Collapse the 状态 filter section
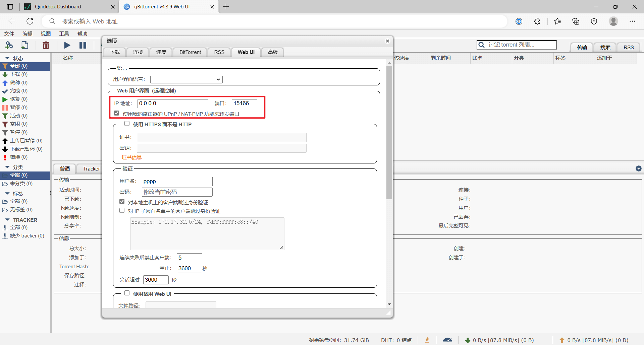 7,58
